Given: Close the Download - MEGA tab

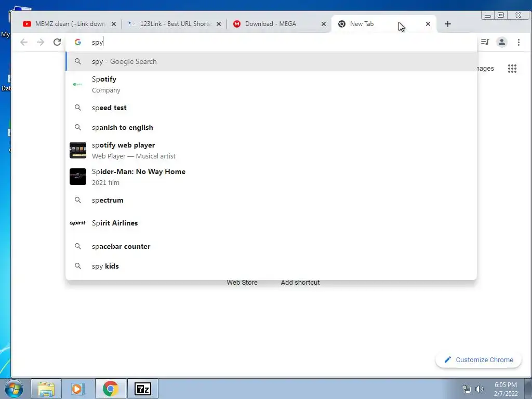Looking at the screenshot, I should click(324, 24).
